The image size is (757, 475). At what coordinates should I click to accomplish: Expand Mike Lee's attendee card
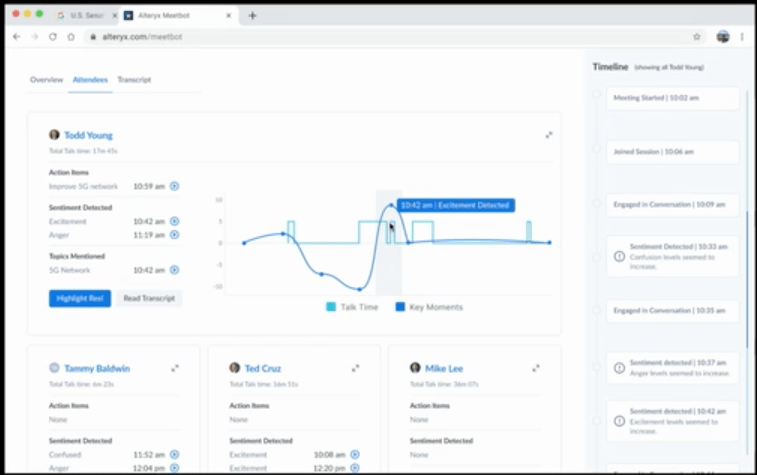point(536,368)
